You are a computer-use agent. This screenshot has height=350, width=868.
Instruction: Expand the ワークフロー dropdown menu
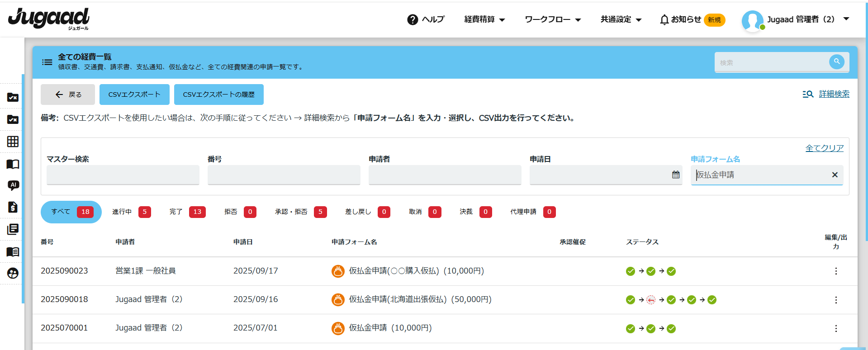pos(552,19)
